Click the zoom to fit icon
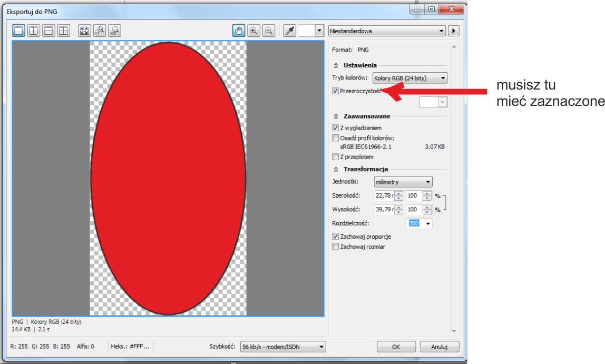This screenshot has width=605, height=364. click(x=84, y=31)
